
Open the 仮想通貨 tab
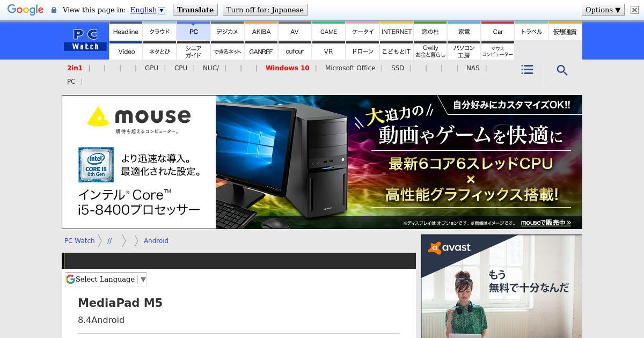click(x=565, y=32)
